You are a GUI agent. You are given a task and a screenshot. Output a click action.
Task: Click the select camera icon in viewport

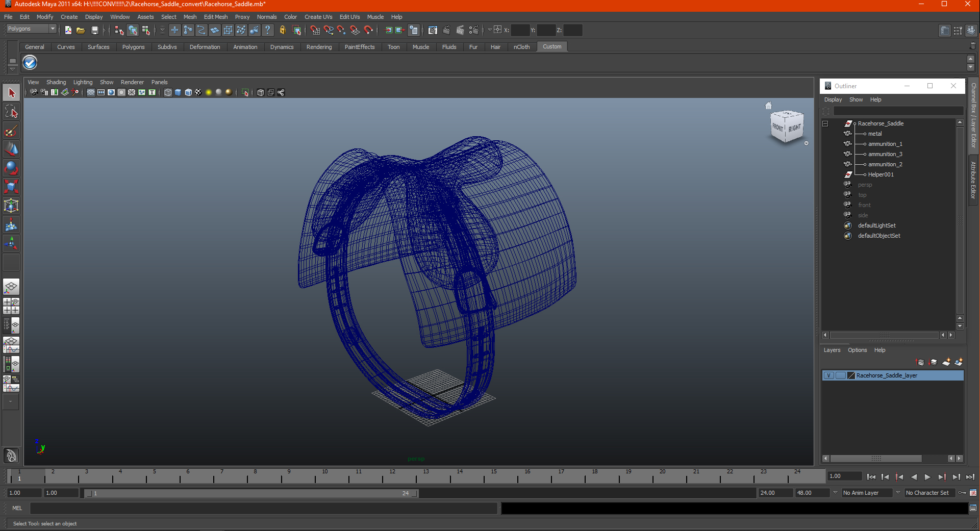coord(34,92)
